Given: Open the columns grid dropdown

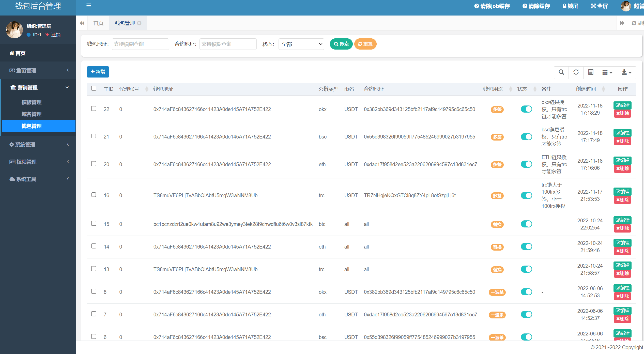Looking at the screenshot, I should [607, 72].
